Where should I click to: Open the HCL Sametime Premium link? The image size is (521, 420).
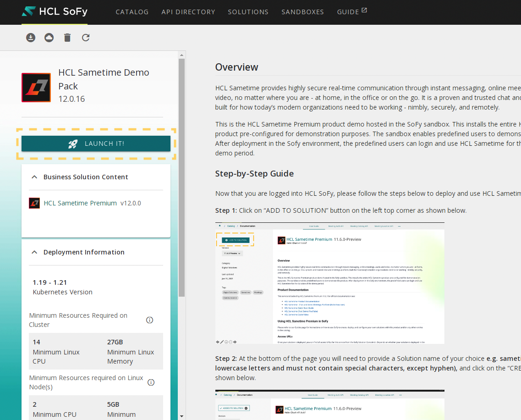point(80,203)
